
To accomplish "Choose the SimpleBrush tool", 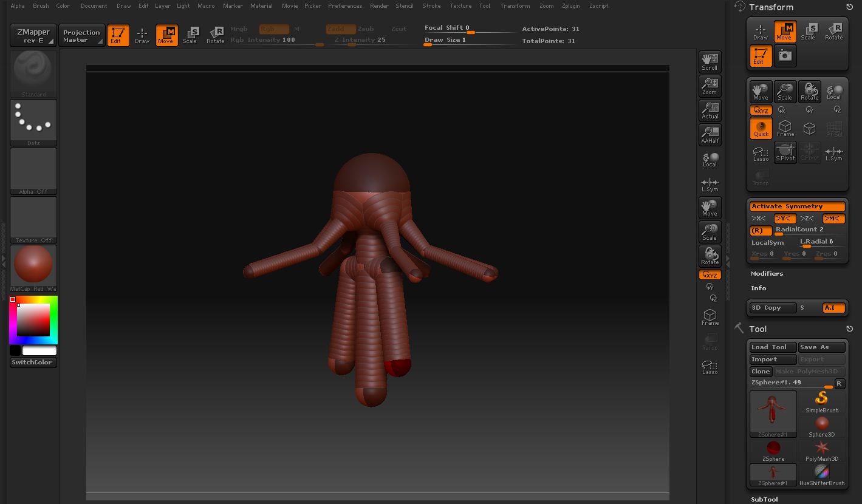I will click(x=822, y=402).
